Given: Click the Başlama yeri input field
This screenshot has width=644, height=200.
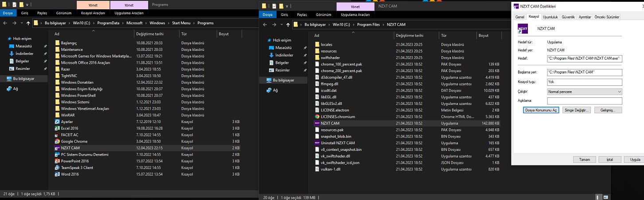Looking at the screenshot, I should click(585, 72).
